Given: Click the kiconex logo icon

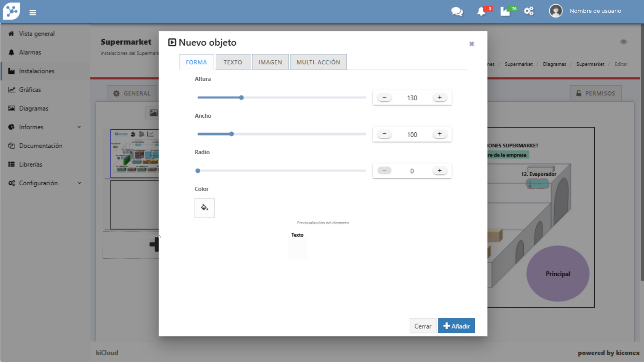Looking at the screenshot, I should click(11, 11).
